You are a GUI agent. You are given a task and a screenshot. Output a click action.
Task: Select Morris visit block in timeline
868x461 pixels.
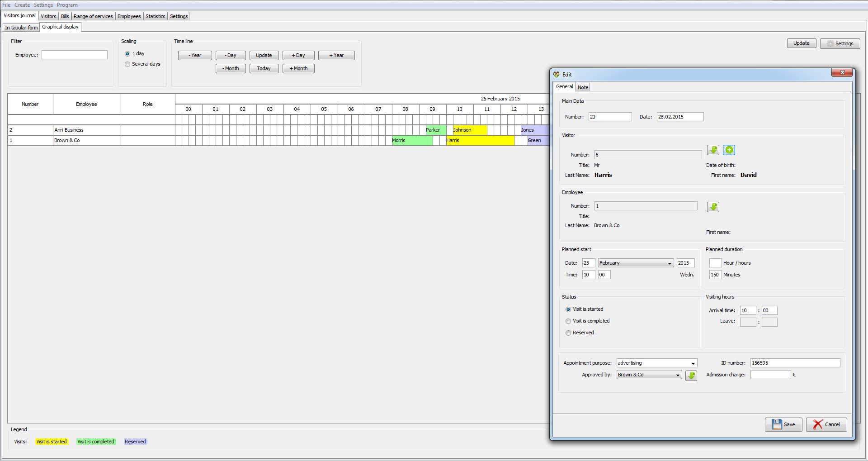coord(412,140)
